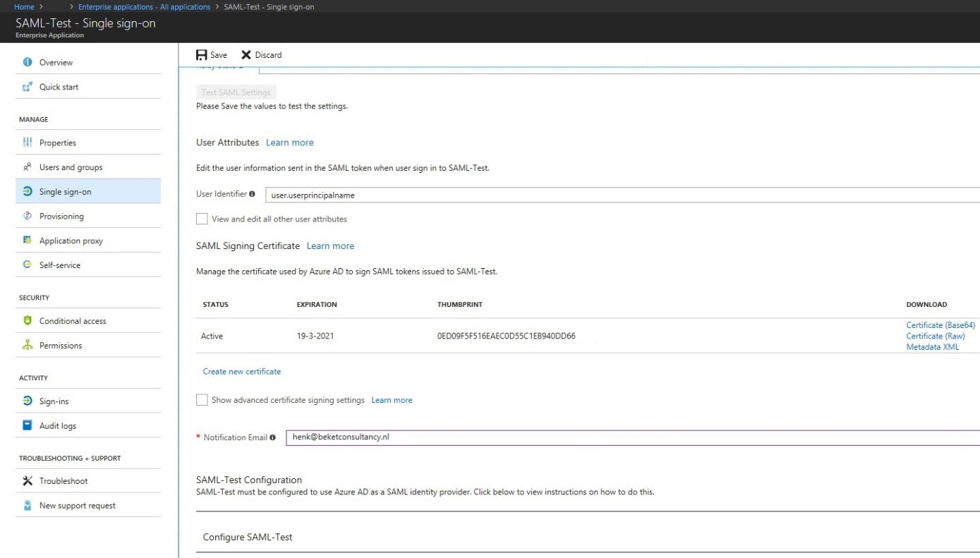
Task: Download Certificate (Raw)
Action: (936, 336)
